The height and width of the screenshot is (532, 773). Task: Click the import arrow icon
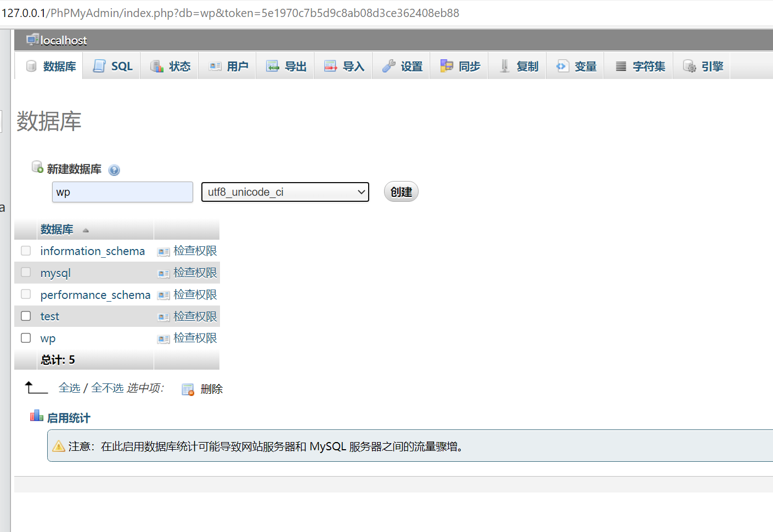click(x=330, y=66)
